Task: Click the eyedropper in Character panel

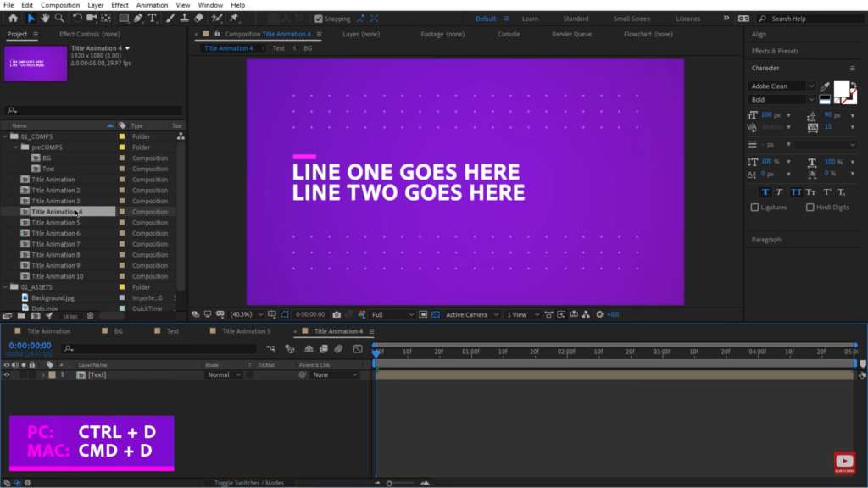Action: 825,86
